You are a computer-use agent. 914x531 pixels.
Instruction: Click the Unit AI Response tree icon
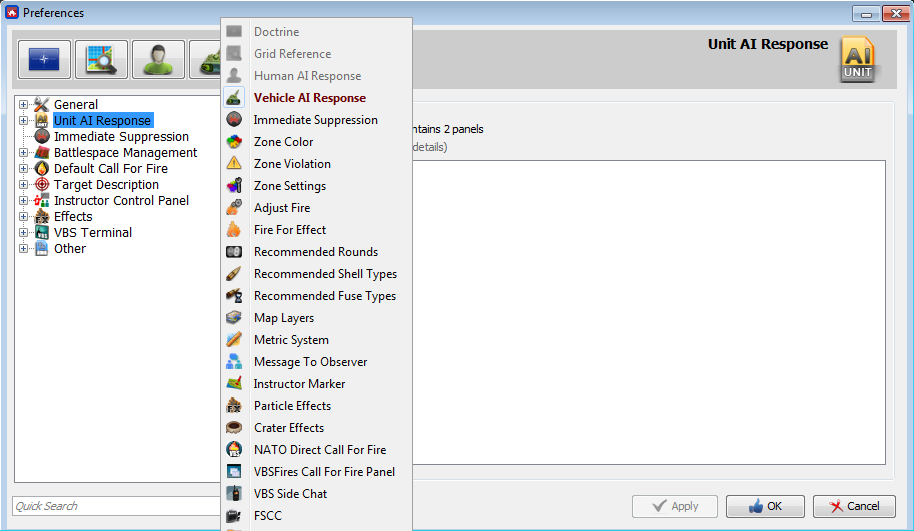click(41, 121)
